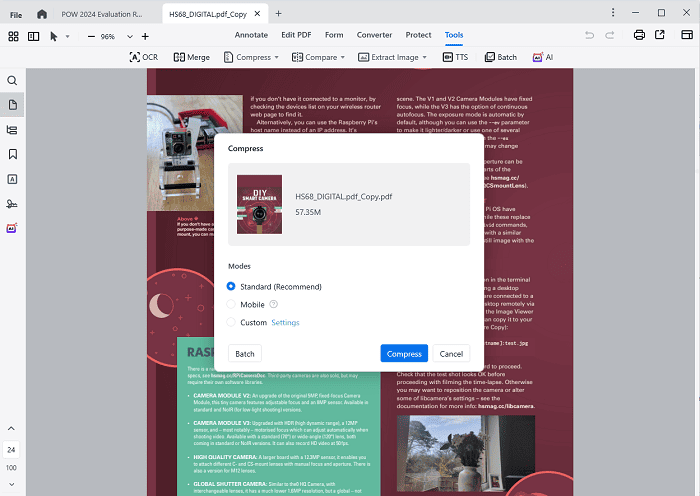Choose the Custom compression mode
700x496 pixels.
point(232,322)
